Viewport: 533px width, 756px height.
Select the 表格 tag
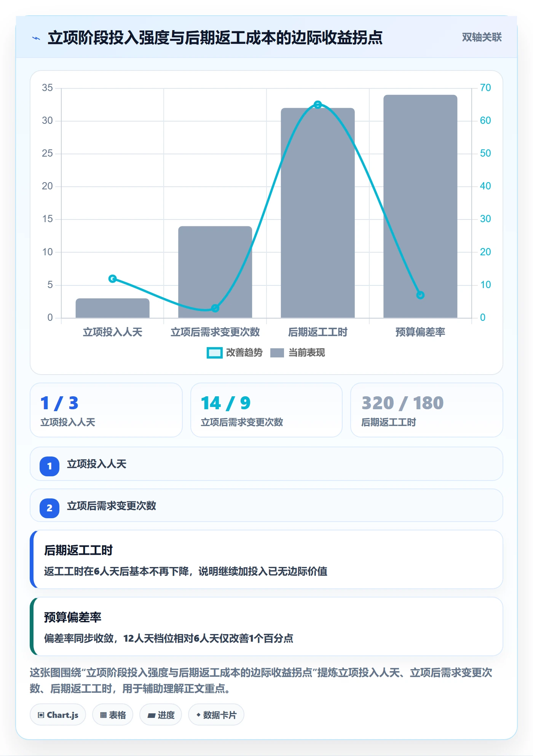point(113,715)
